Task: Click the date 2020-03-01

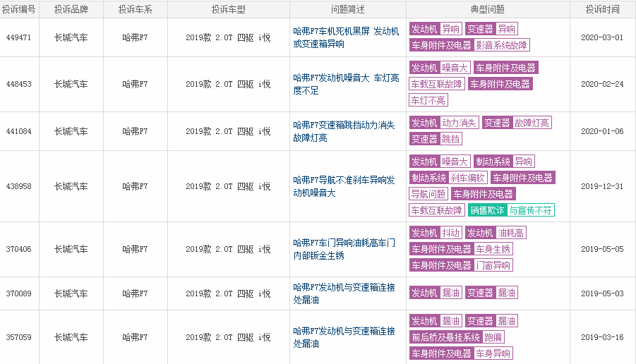Action: point(602,37)
